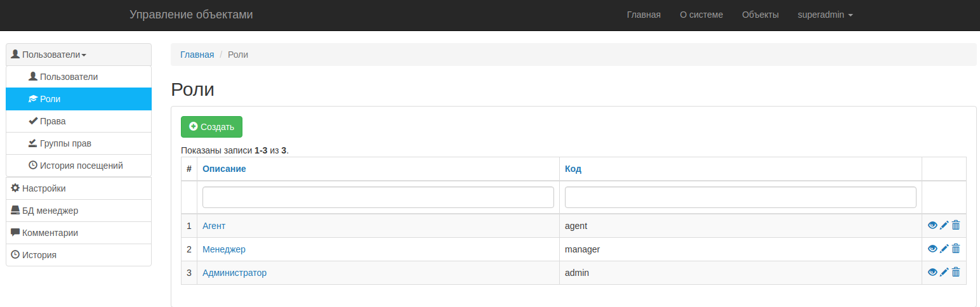Click the Код column filter input
Image resolution: width=980 pixels, height=307 pixels.
coord(740,197)
